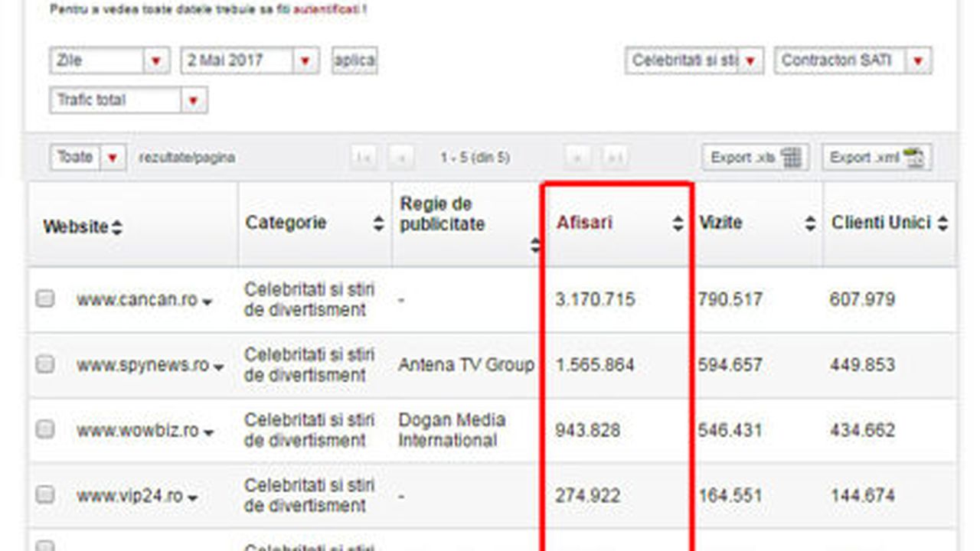Viewport: 980px width, 551px height.
Task: Expand the www.wowbiz.ro site arrow
Action: click(x=208, y=433)
